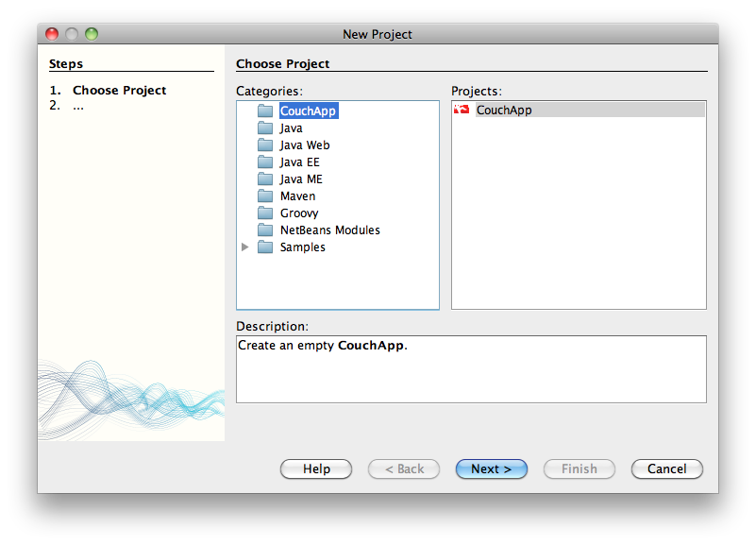The image size is (756, 545).
Task: Click the disabled < Back button
Action: pyautogui.click(x=404, y=468)
